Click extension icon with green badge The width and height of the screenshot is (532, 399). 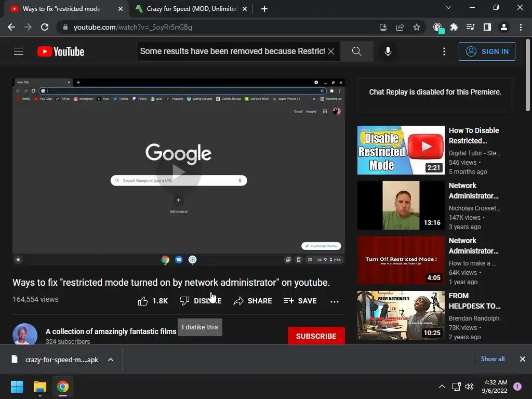tap(438, 28)
